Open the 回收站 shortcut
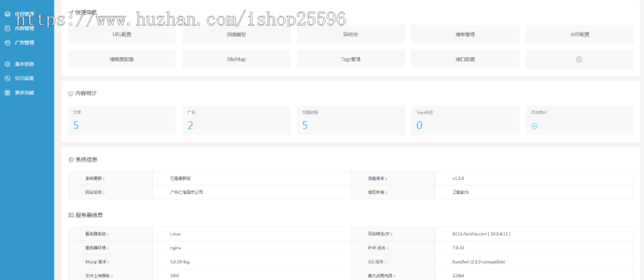The image size is (644, 280). point(351,34)
